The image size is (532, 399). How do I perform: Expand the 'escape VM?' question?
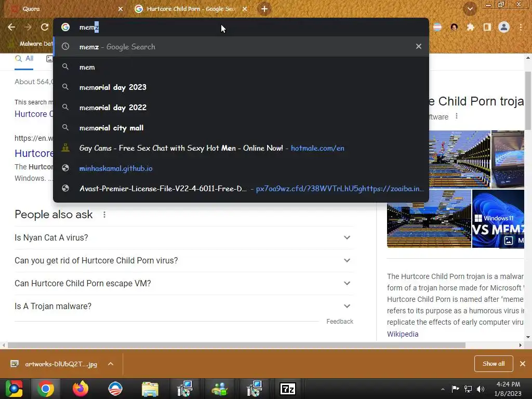tap(184, 283)
